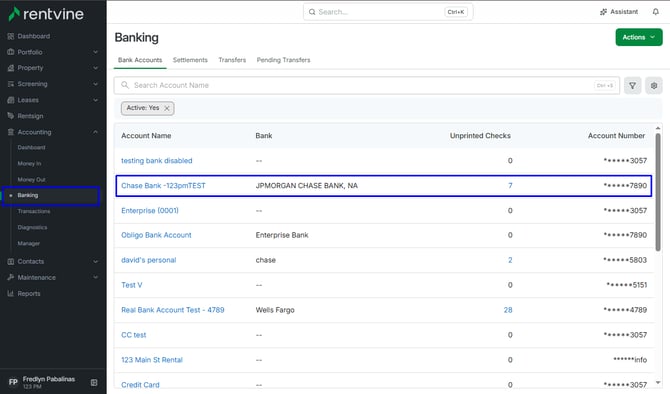
Task: Open Money Out submenu item
Action: tap(31, 180)
